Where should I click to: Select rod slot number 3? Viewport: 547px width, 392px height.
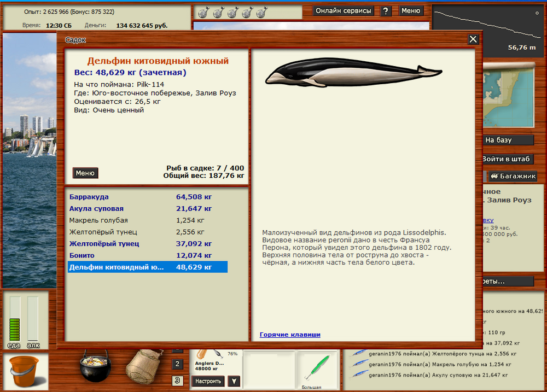click(x=177, y=381)
